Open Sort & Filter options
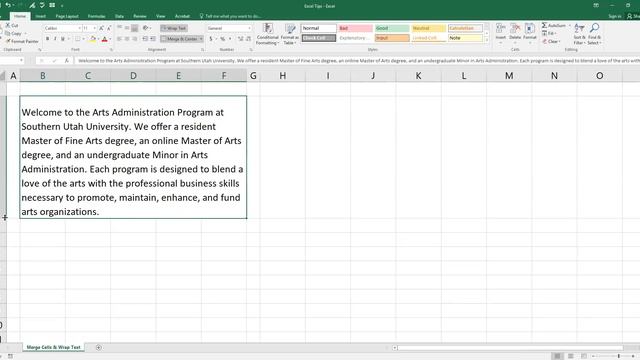Image resolution: width=640 pixels, height=360 pixels. (579, 34)
